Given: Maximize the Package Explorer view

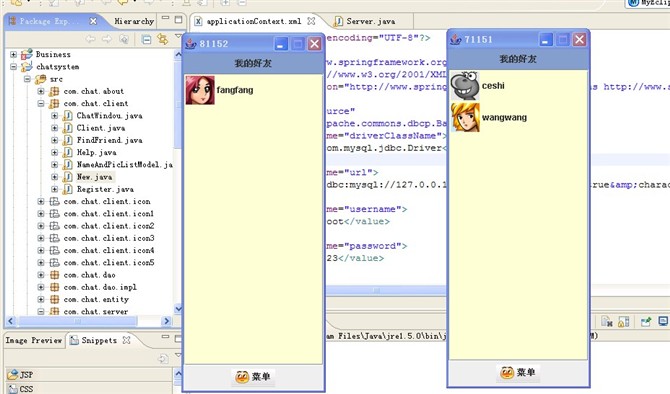Looking at the screenshot, I should [178, 20].
